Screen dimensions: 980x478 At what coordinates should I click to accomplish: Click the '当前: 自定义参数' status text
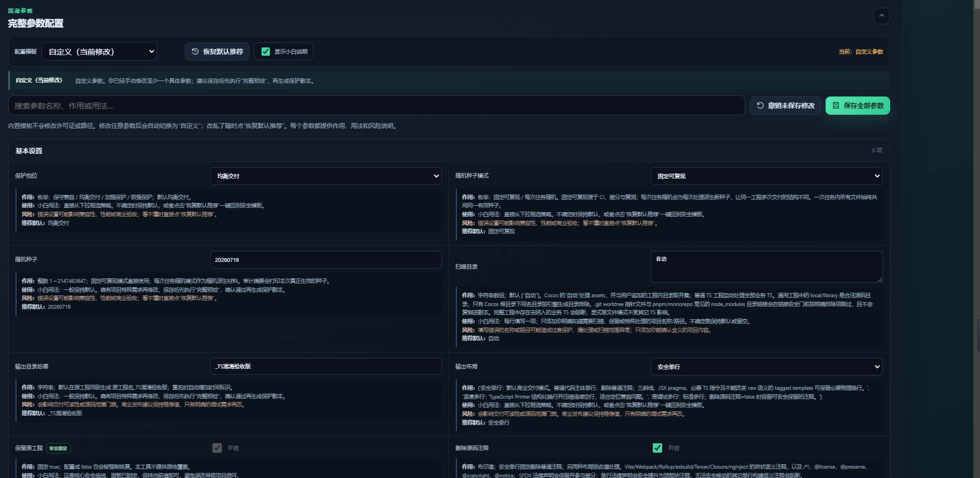coord(861,51)
